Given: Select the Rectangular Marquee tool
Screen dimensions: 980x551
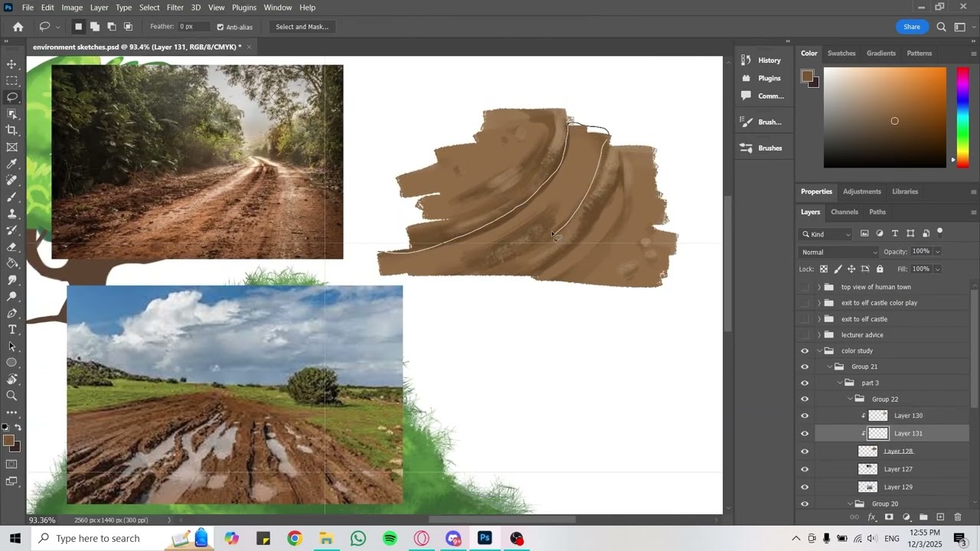Looking at the screenshot, I should 11,80.
